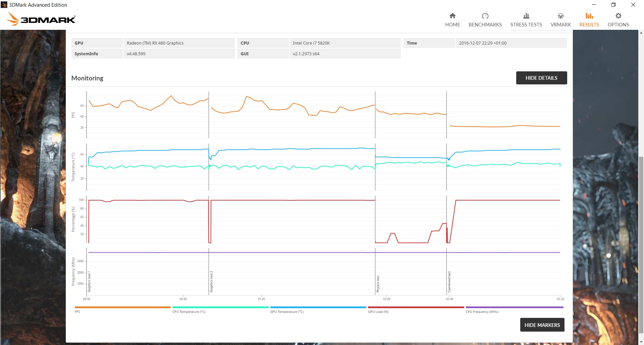
Task: Switch to STRESS TESTS tab label
Action: click(526, 25)
